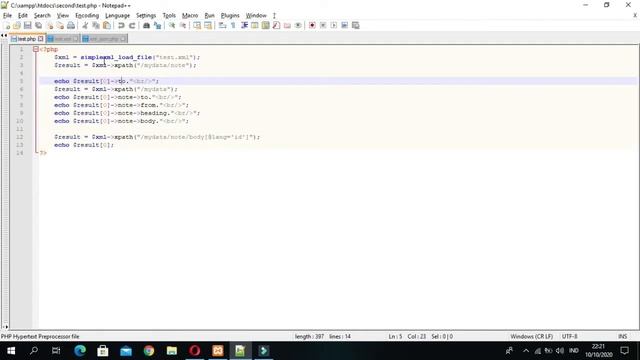
Task: Click the Zoom Out toolbar icon
Action: (183, 25)
